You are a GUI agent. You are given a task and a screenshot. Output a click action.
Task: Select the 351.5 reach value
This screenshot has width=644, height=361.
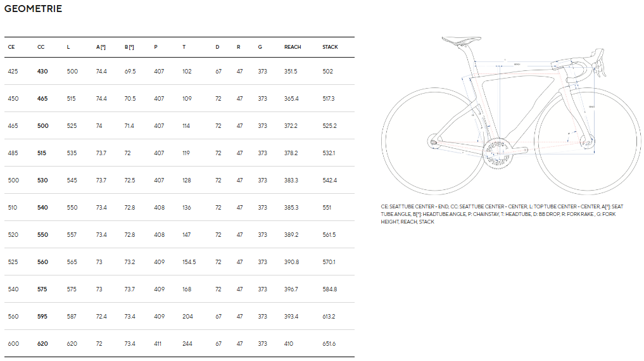pos(291,72)
